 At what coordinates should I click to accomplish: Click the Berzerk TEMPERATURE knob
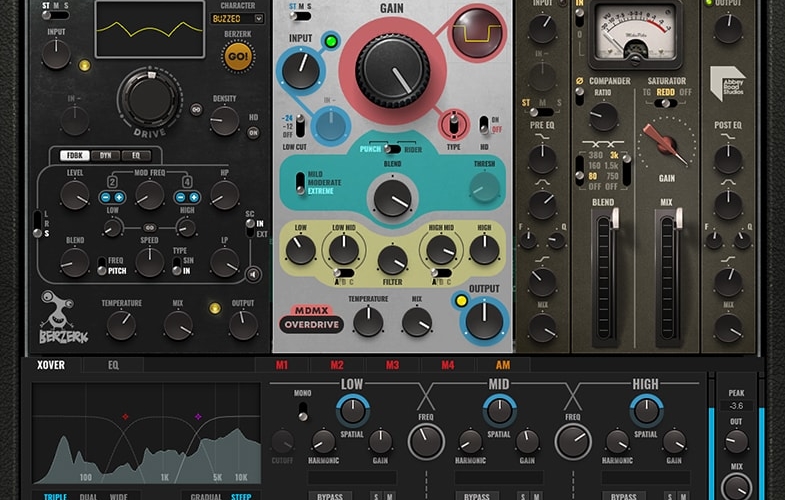point(122,325)
